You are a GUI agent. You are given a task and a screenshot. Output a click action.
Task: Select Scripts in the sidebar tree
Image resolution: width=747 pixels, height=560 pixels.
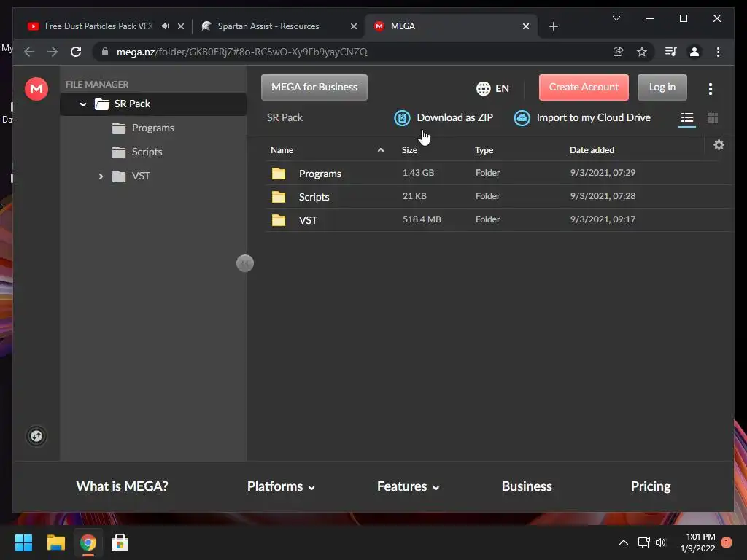[147, 152]
